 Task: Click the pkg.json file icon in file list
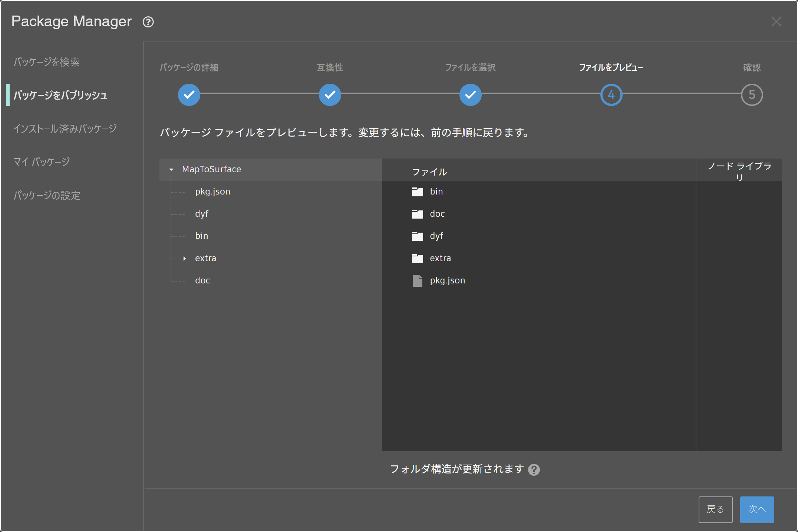click(418, 280)
